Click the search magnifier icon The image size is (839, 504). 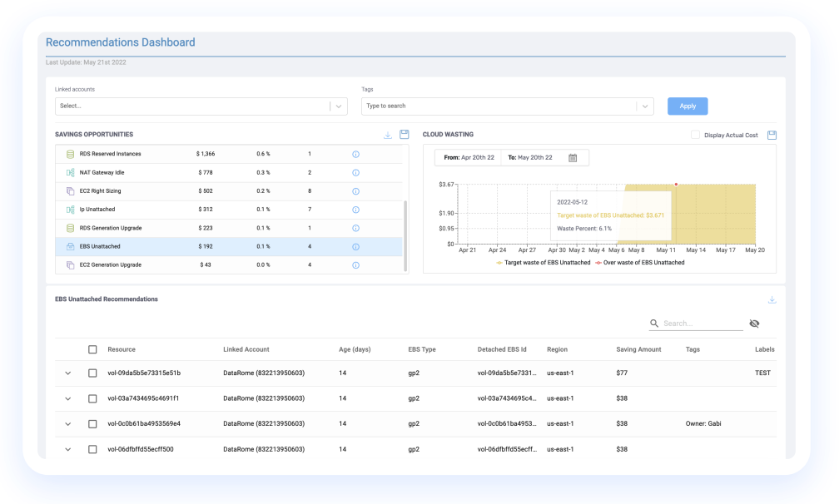click(654, 324)
